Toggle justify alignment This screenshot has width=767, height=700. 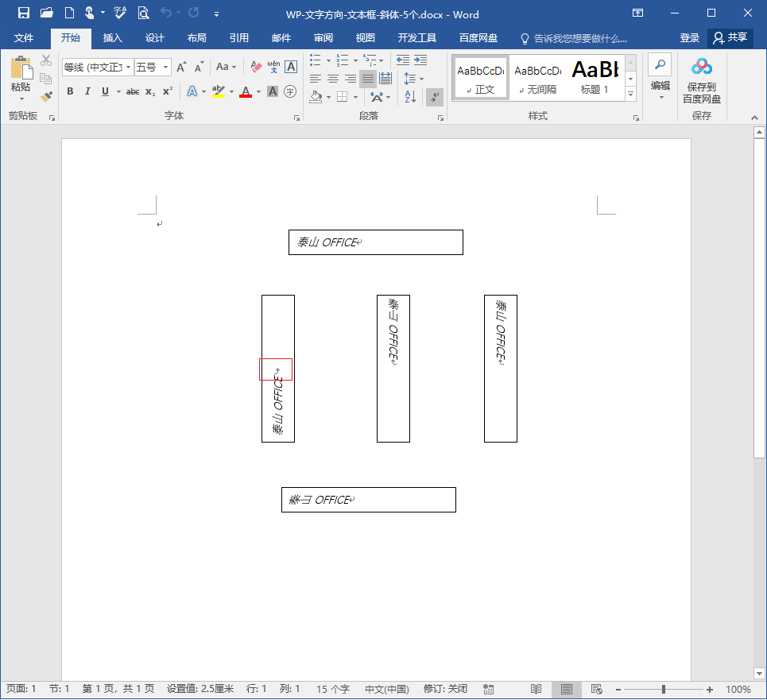[x=368, y=79]
